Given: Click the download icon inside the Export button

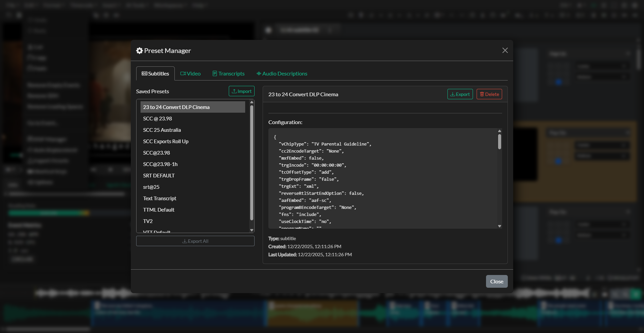Looking at the screenshot, I should 452,94.
